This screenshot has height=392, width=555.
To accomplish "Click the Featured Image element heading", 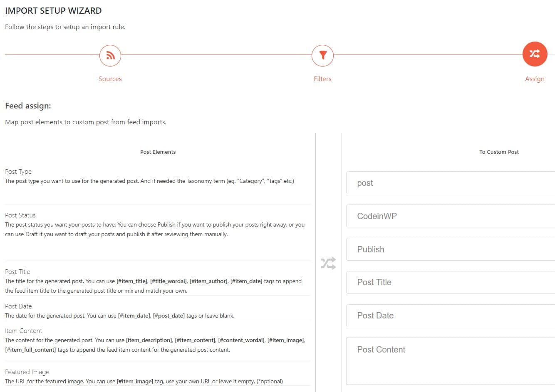I will [27, 372].
